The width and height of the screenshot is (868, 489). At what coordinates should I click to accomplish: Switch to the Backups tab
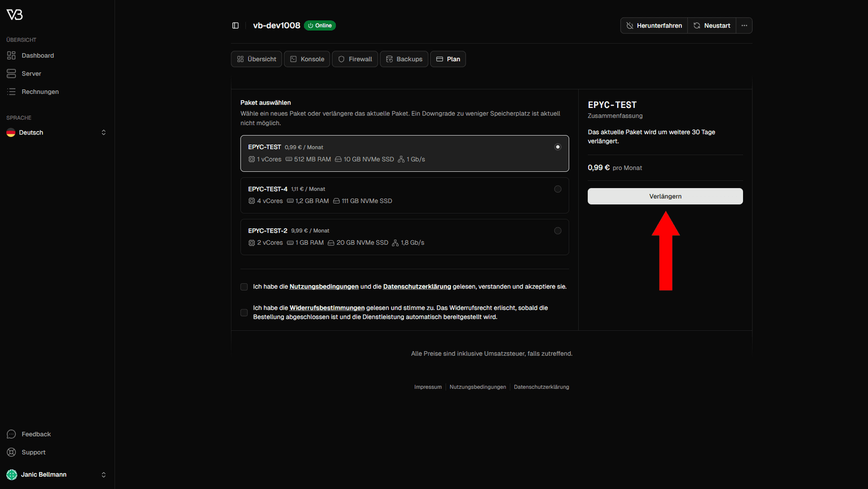(404, 59)
